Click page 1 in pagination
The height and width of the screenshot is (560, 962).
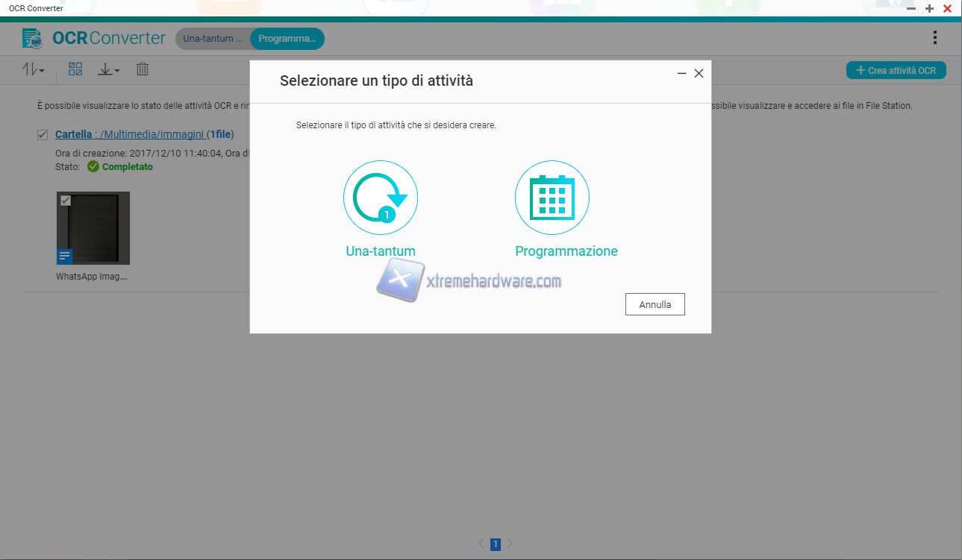[495, 544]
